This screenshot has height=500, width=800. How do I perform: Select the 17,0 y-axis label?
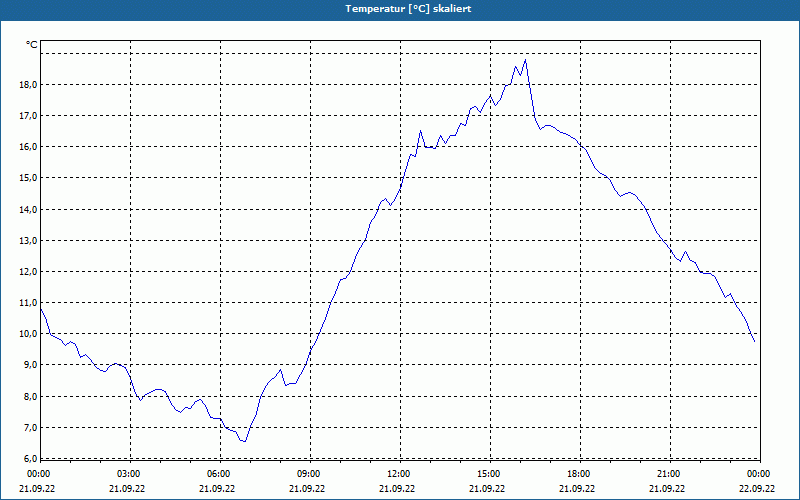28,116
